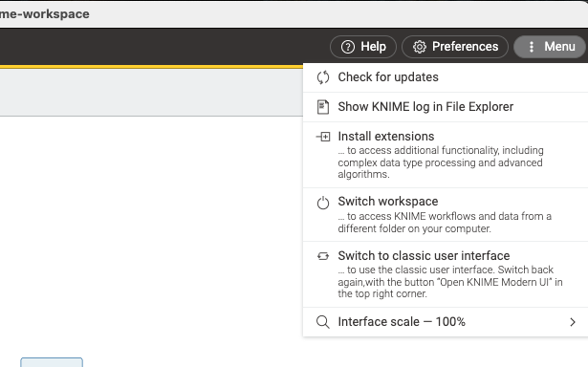Click the three-dot icon beside Menu

(532, 47)
